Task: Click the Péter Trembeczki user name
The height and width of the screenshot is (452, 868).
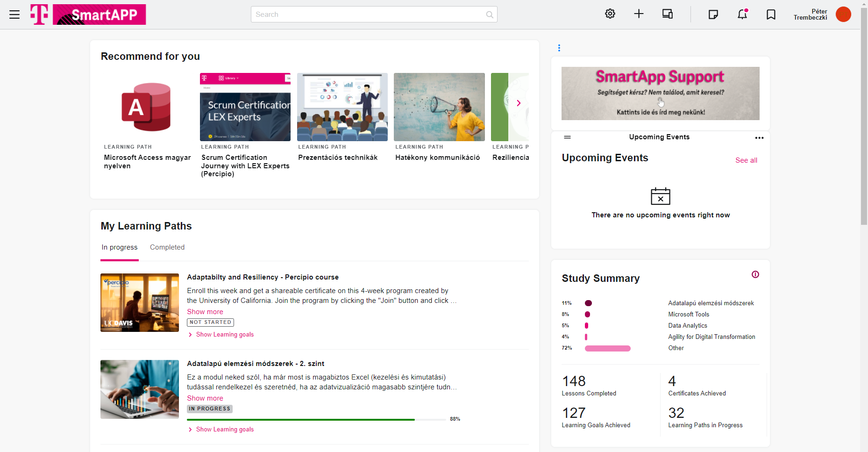Action: [x=810, y=14]
